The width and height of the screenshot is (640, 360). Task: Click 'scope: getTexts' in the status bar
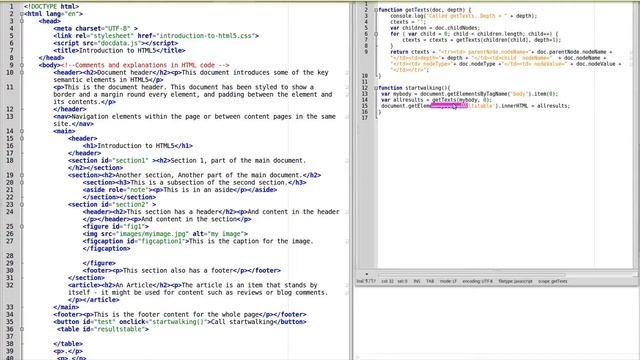tap(553, 282)
